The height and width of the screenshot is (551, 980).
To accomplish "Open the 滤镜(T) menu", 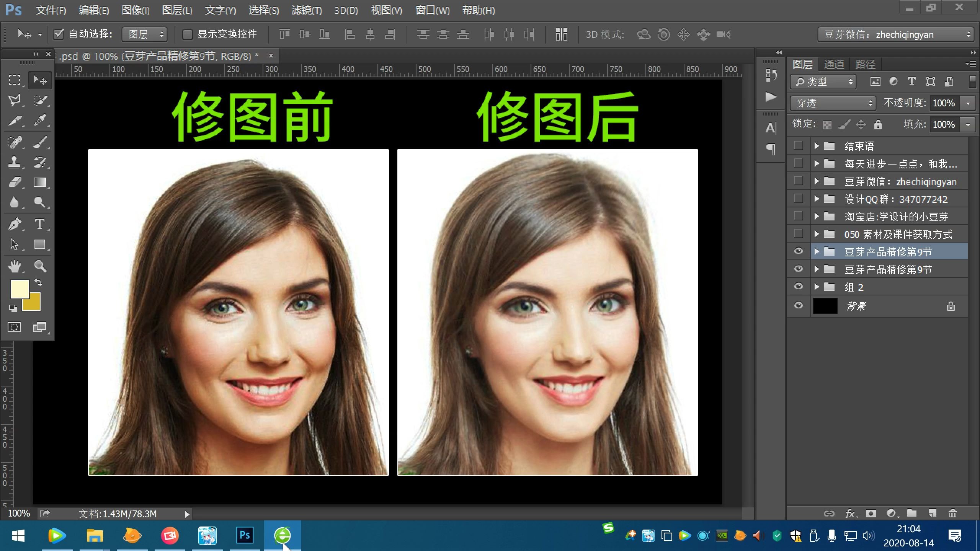I will tap(306, 10).
